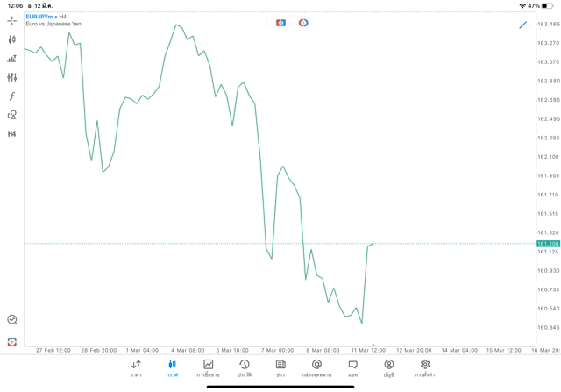Activate the crosshair cursor tool
561x392 pixels.
11,20
